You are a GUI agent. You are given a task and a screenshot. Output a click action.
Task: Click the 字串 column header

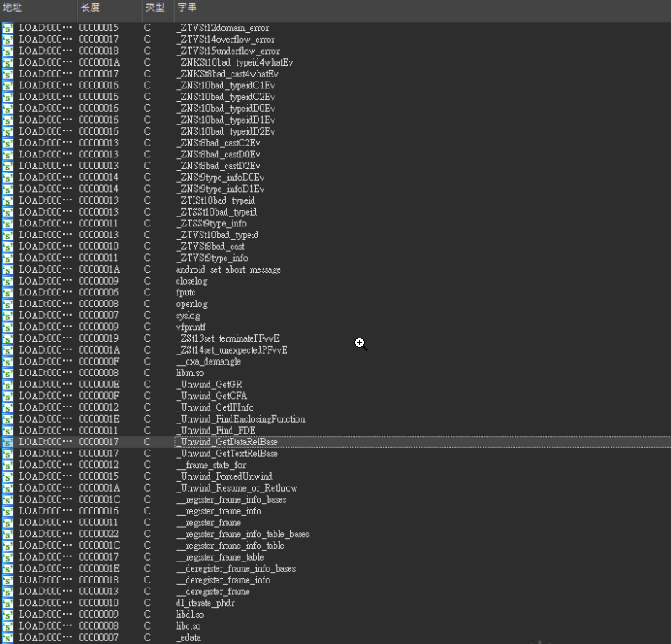(x=187, y=8)
